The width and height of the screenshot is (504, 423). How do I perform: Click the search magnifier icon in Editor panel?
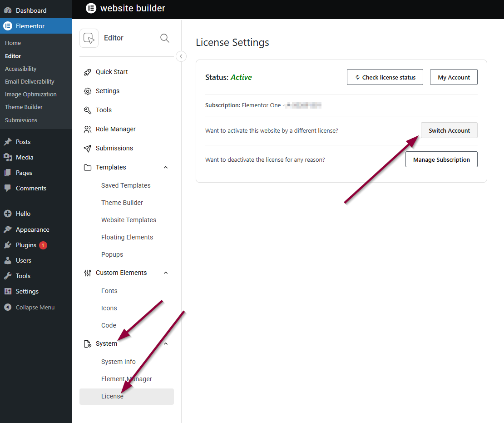(x=165, y=38)
